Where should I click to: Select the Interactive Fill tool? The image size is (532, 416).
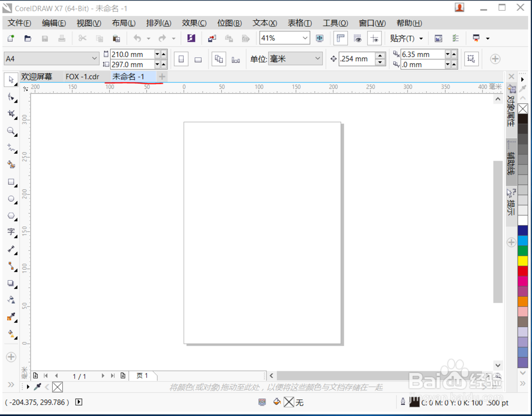(11, 334)
